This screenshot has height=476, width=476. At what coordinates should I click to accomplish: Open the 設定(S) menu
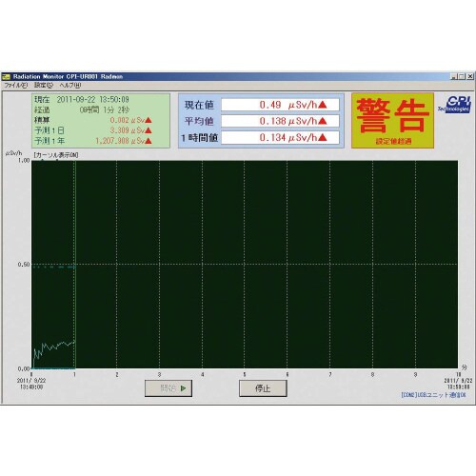pos(44,85)
